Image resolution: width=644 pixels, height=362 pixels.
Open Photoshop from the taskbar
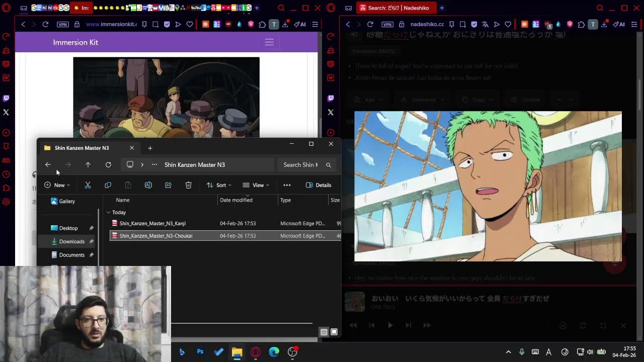[x=200, y=352]
